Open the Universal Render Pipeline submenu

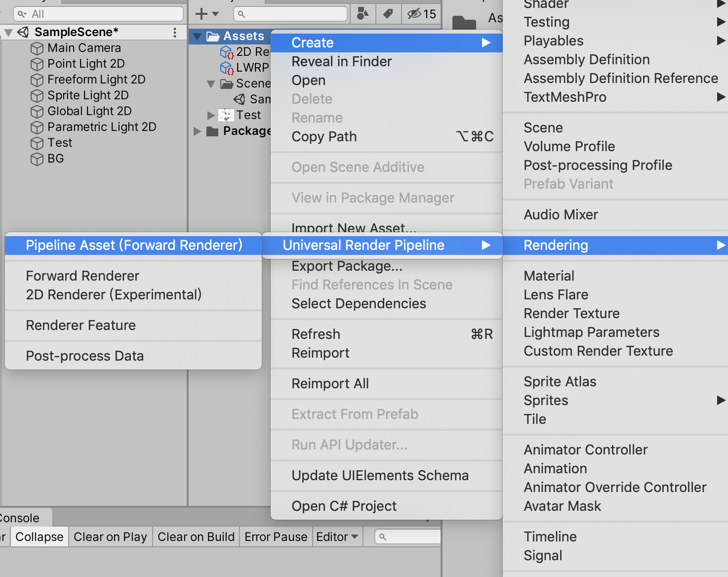pos(382,245)
